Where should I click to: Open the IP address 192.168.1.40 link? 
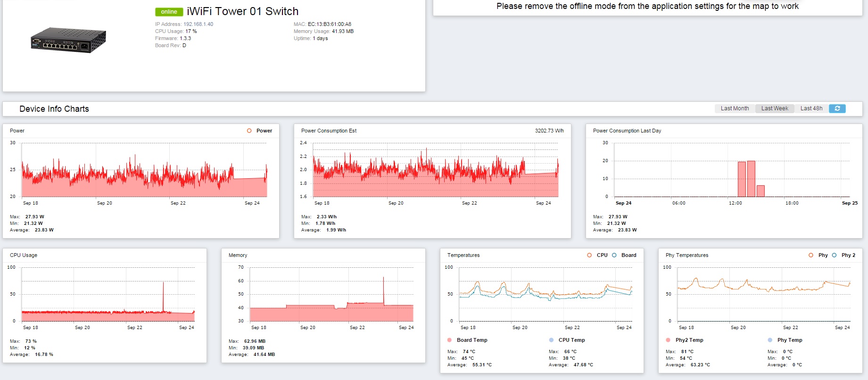(x=198, y=24)
